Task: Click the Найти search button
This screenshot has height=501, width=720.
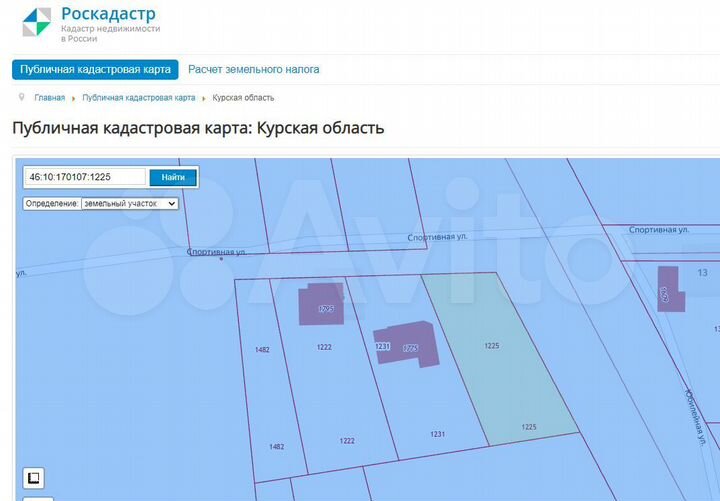Action: click(173, 177)
